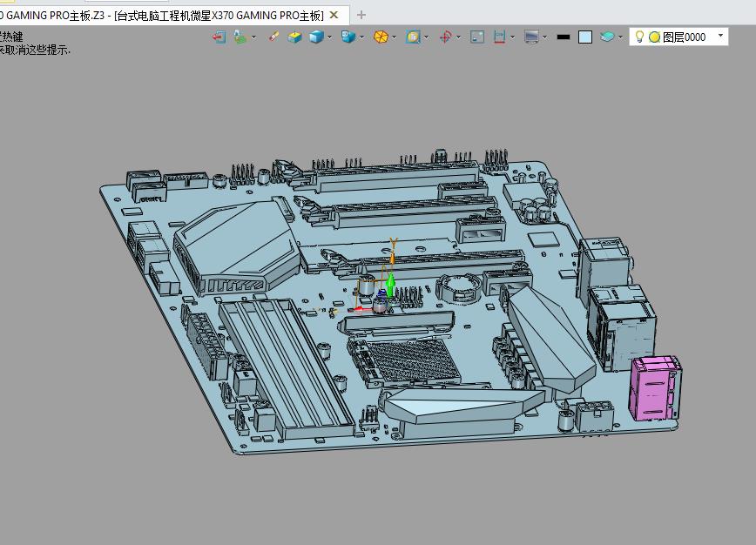Click the blue view orientation cube icon

[348, 37]
